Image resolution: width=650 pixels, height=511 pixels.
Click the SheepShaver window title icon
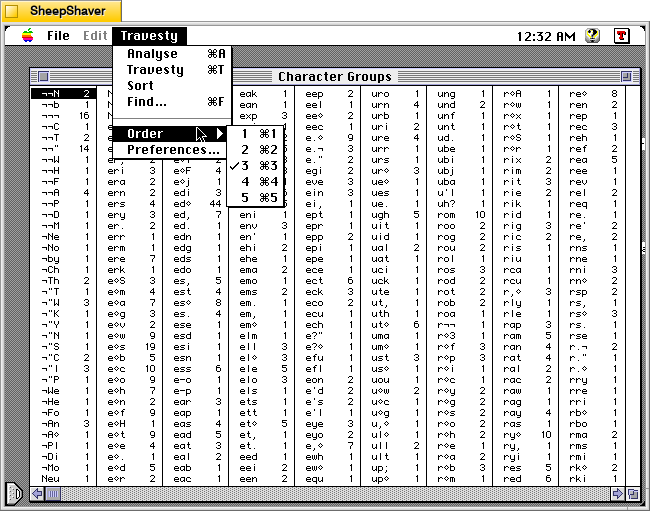coord(11,11)
